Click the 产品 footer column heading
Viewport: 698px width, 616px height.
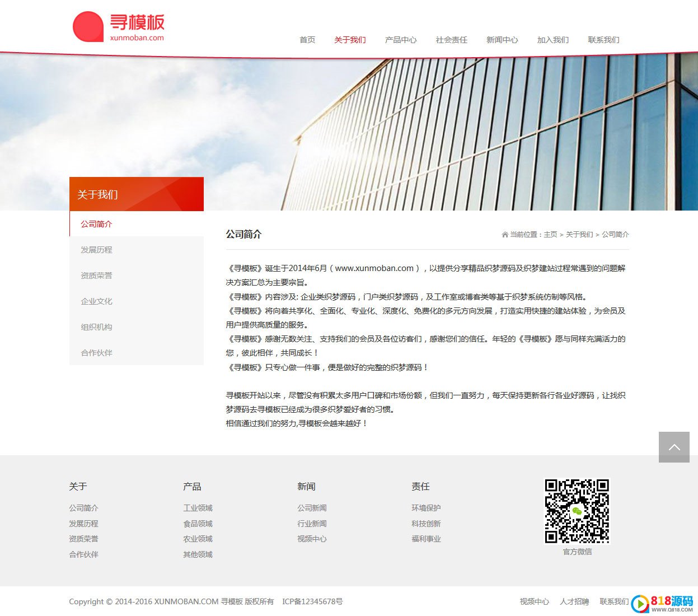pyautogui.click(x=192, y=487)
